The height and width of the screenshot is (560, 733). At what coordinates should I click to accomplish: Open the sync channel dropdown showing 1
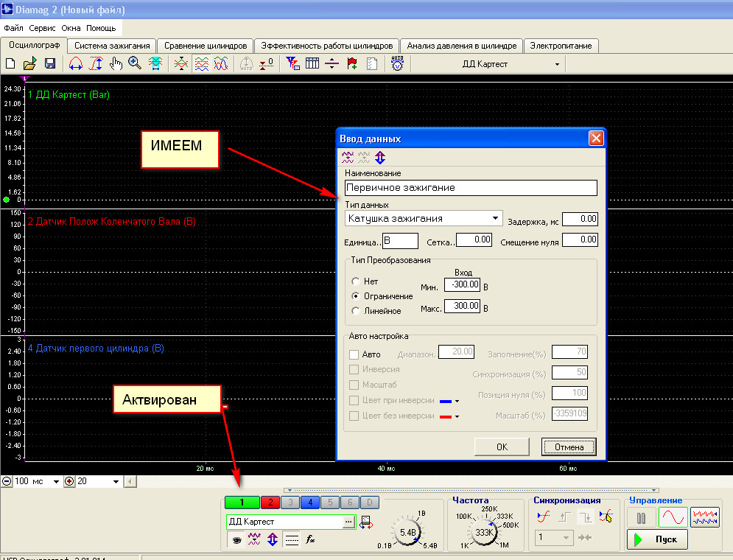tap(566, 538)
